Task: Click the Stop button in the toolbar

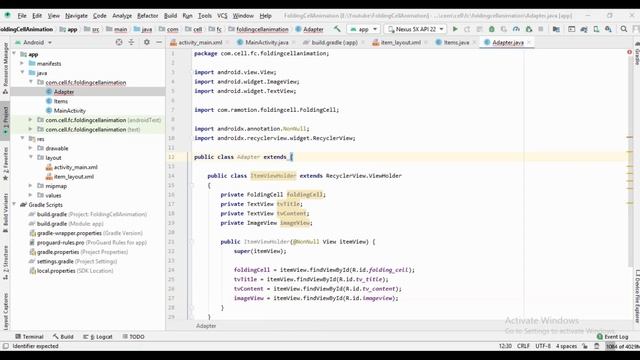Action: tap(541, 29)
